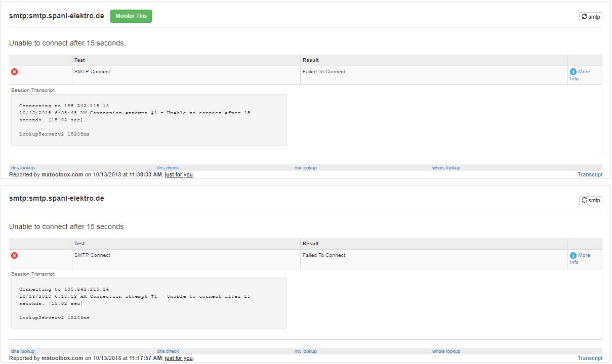Run mx lookup from top panel
Screen dimensions: 612x364
(x=305, y=168)
